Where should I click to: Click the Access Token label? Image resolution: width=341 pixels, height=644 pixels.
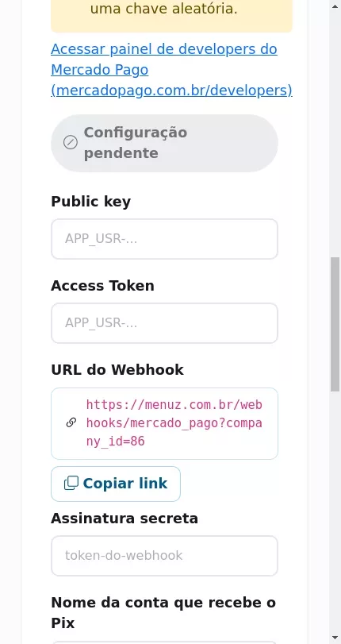102,285
